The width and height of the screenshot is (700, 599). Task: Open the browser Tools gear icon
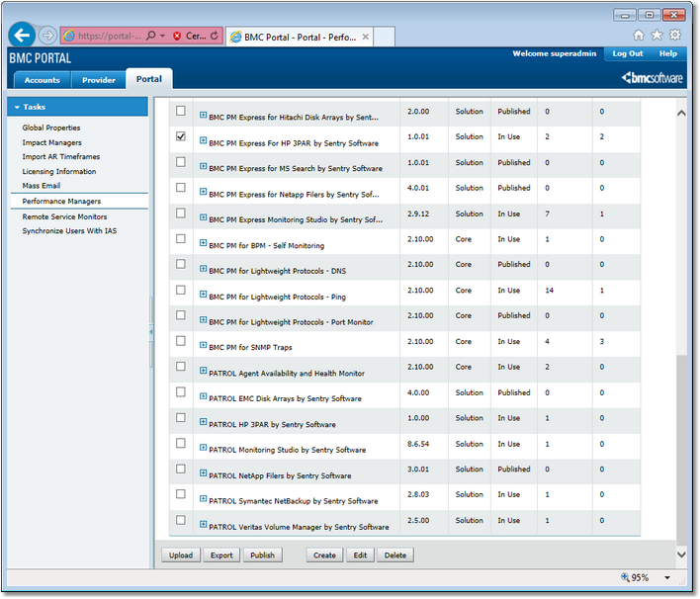click(675, 35)
